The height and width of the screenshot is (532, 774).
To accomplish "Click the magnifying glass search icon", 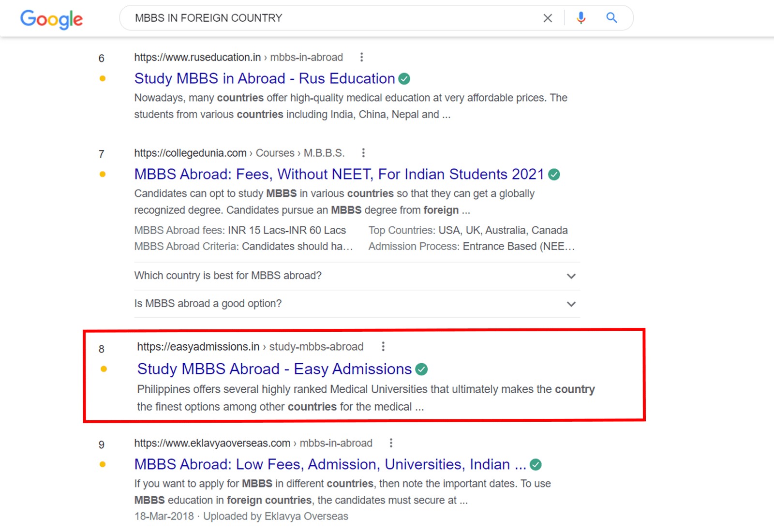I will pyautogui.click(x=611, y=18).
